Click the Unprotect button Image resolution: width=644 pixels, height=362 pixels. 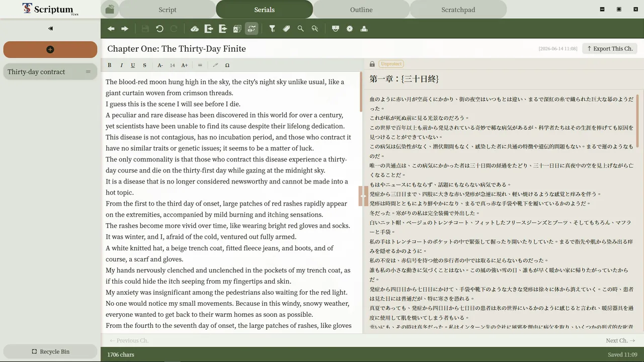tap(391, 64)
